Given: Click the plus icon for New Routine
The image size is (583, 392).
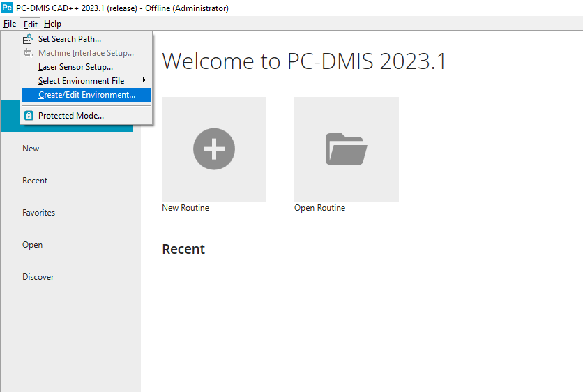Looking at the screenshot, I should 214,149.
